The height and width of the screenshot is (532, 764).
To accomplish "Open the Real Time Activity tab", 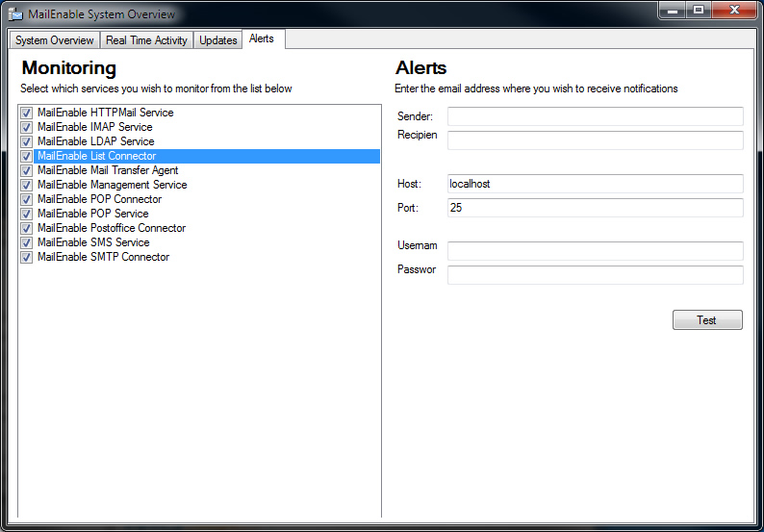I will (x=146, y=40).
